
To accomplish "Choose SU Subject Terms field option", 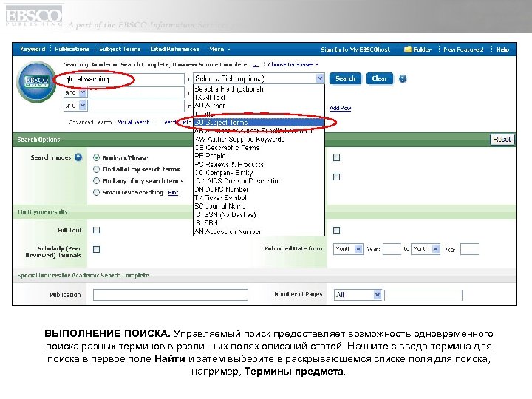I will point(259,122).
